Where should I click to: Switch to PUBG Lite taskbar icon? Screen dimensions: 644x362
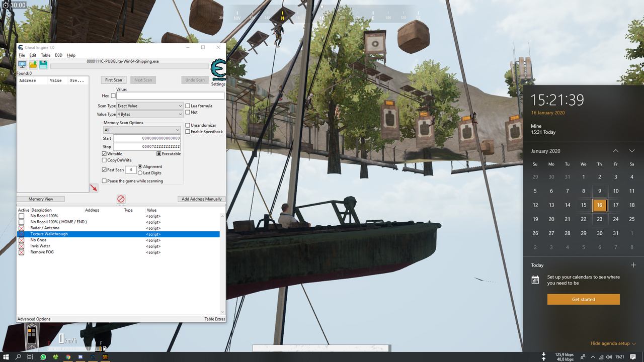(106, 356)
